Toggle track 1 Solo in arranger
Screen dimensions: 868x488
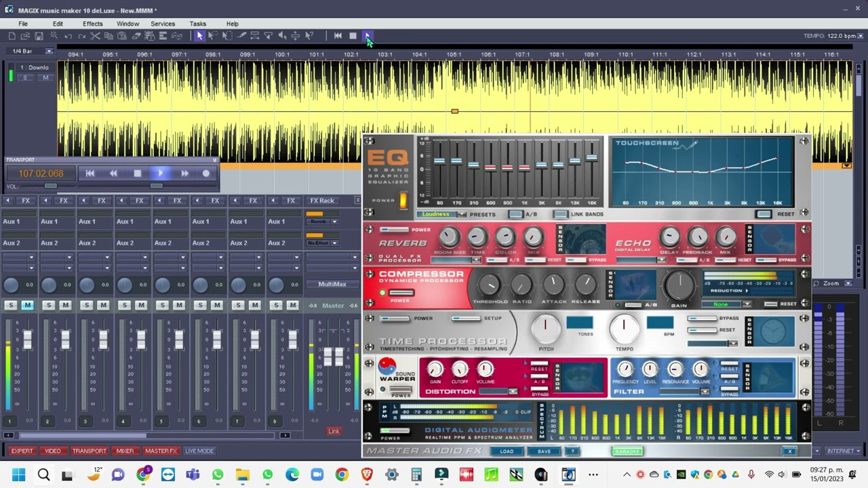click(25, 78)
